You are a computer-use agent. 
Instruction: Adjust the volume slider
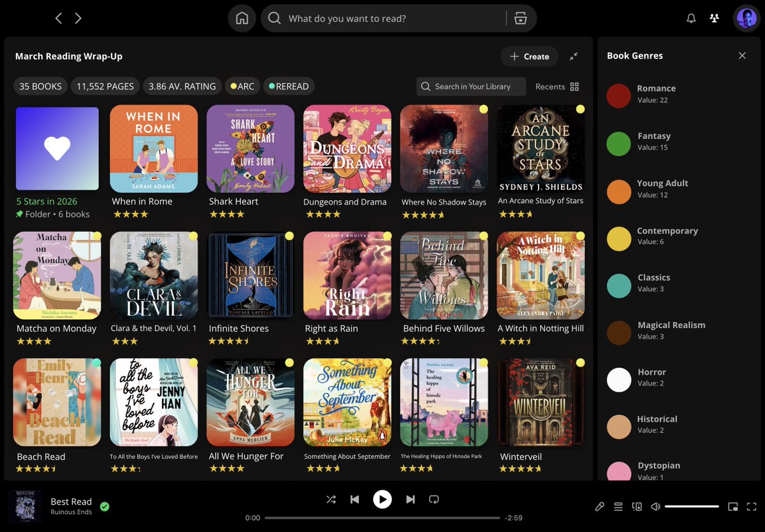(x=692, y=507)
